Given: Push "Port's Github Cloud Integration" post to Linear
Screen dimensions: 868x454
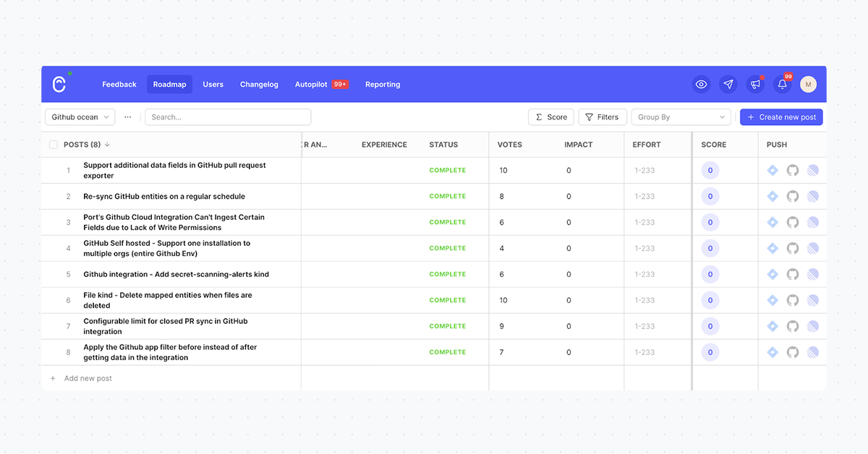Looking at the screenshot, I should 813,223.
